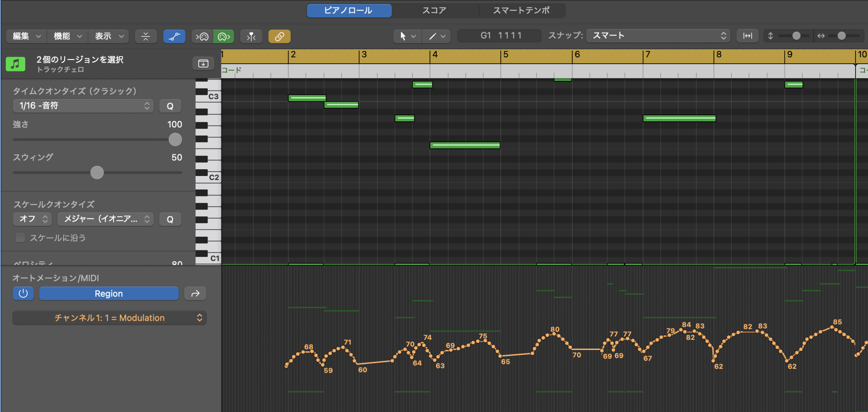This screenshot has width=868, height=412.
Task: Select the long note starting at bar 7
Action: pyautogui.click(x=679, y=118)
